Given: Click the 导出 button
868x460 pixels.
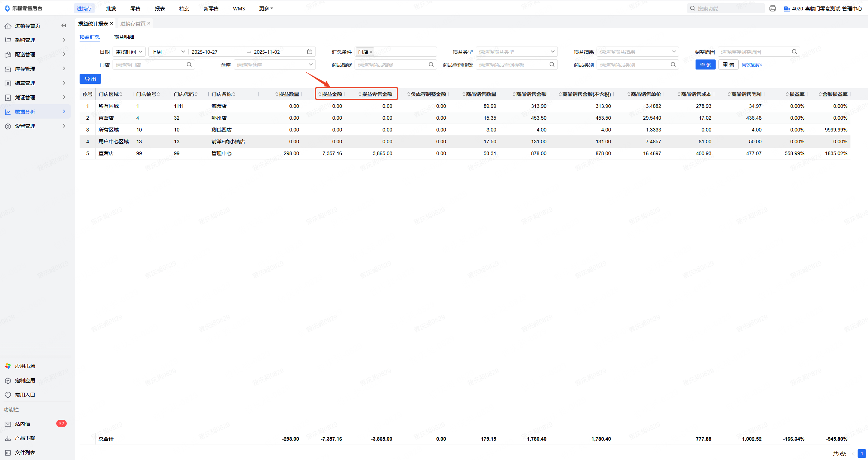Looking at the screenshot, I should tap(90, 79).
